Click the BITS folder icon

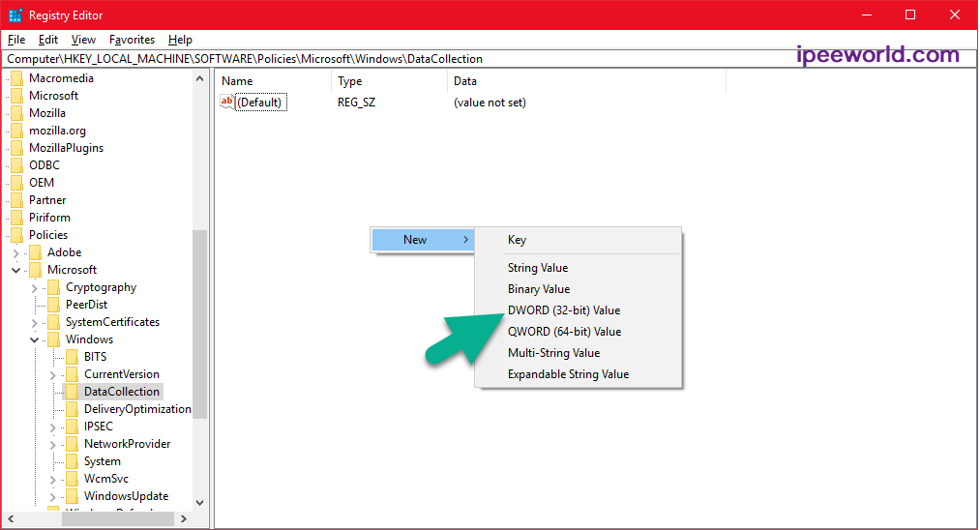(x=73, y=357)
